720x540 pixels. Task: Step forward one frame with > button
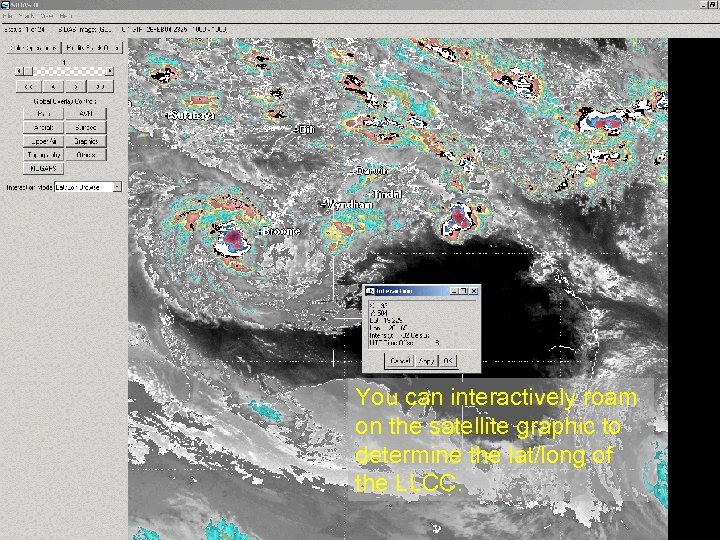tap(76, 86)
